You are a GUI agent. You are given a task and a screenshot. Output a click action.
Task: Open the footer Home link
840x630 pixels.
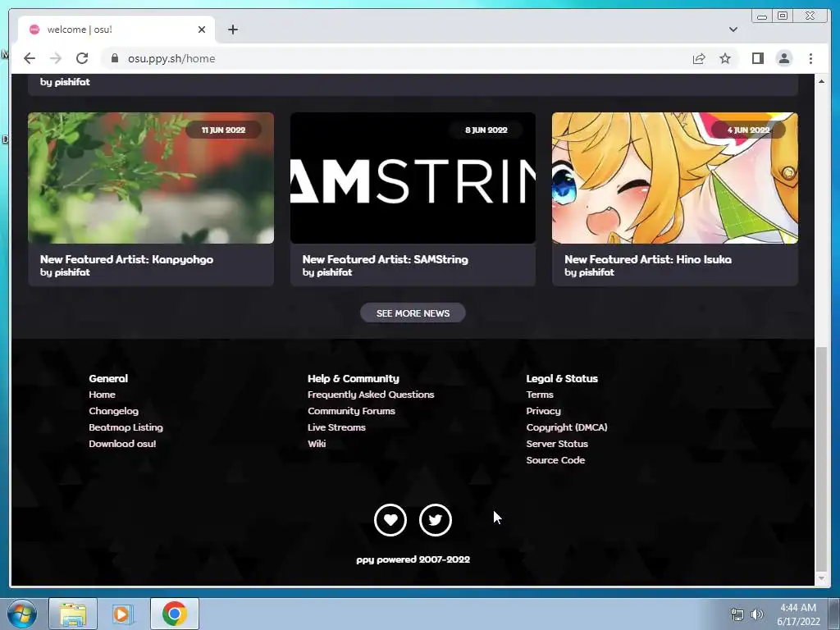pos(102,395)
